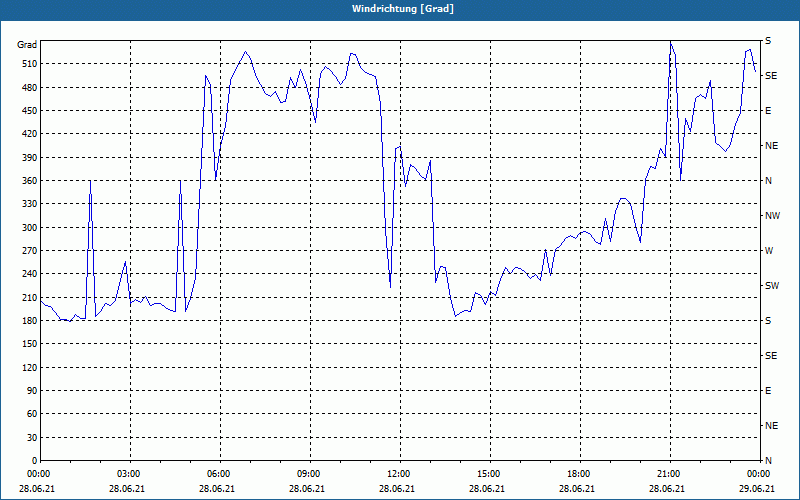Select the 'Grad' y-axis unit label
800x500 pixels.
pyautogui.click(x=27, y=45)
